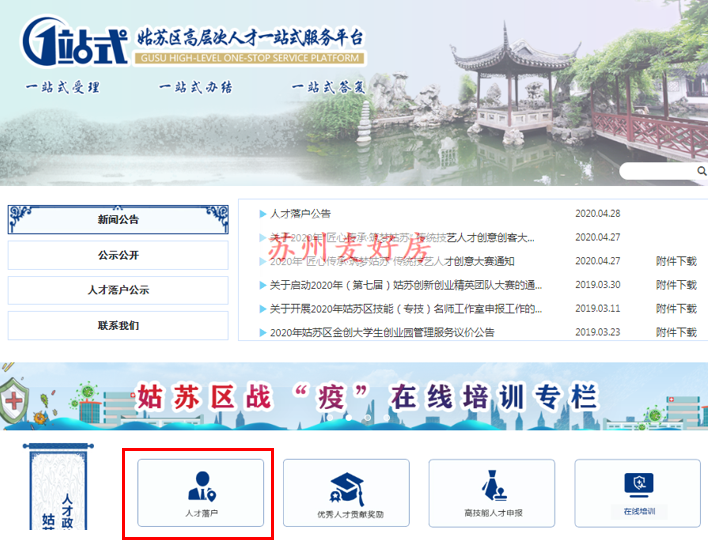Click the arrow bullet beside 人才落户公告
Screen dimensions: 712x544
pos(263,214)
